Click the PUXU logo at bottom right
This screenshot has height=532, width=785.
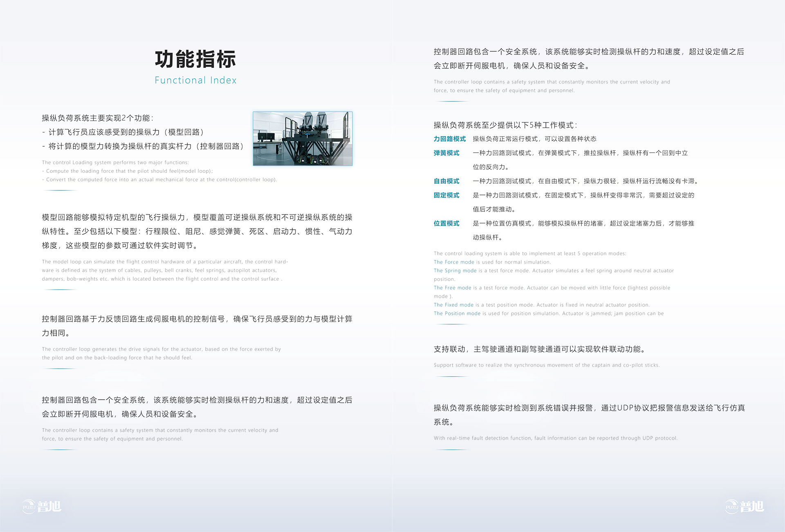coord(745,506)
